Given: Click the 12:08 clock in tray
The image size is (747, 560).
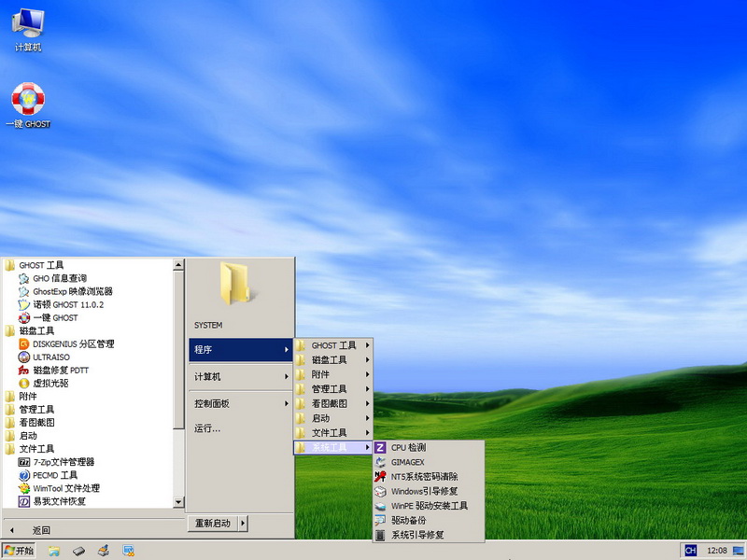Looking at the screenshot, I should pos(716,551).
